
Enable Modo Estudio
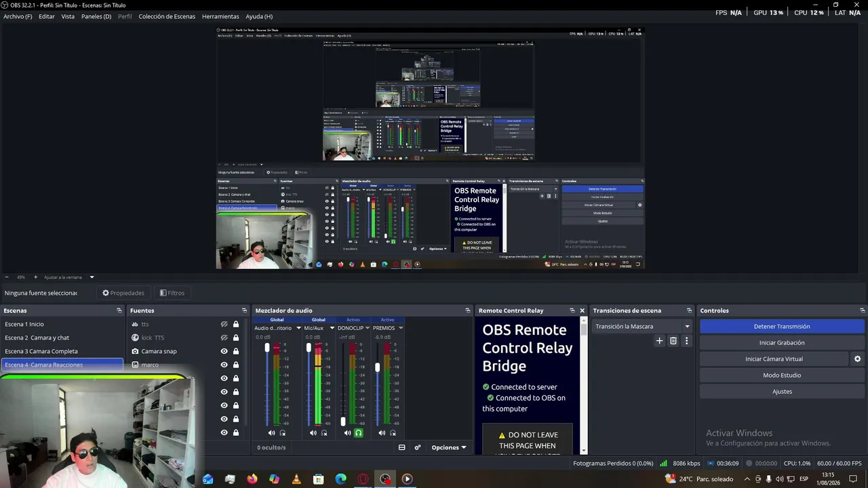(782, 375)
